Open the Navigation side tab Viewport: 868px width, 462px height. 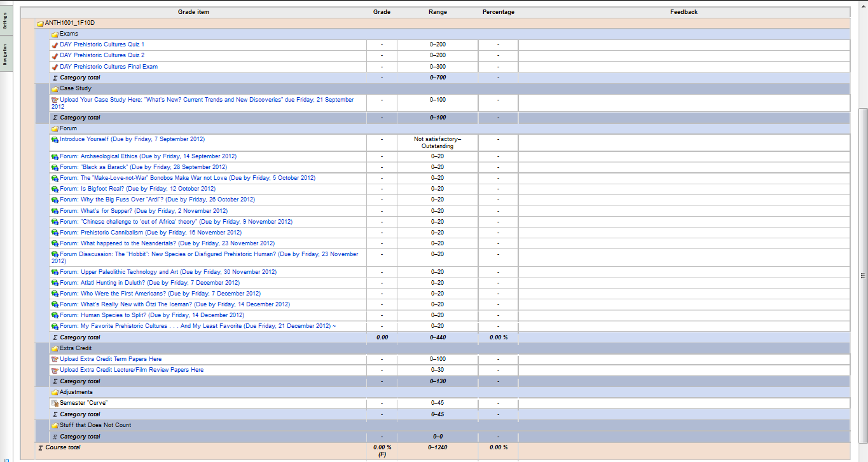pos(5,55)
